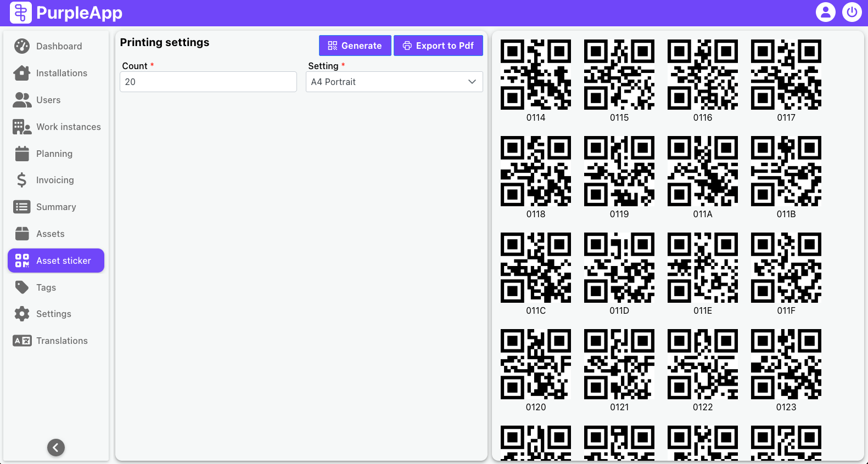
Task: Select QR code 0121
Action: (619, 364)
